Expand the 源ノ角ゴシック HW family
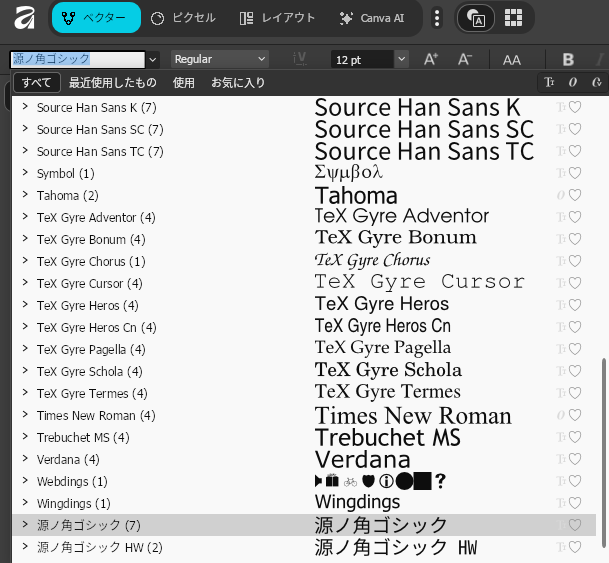Image resolution: width=609 pixels, height=563 pixels. pyautogui.click(x=25, y=547)
